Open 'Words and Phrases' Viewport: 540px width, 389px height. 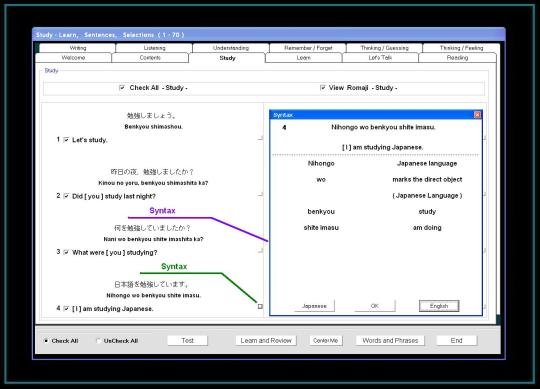click(x=390, y=340)
